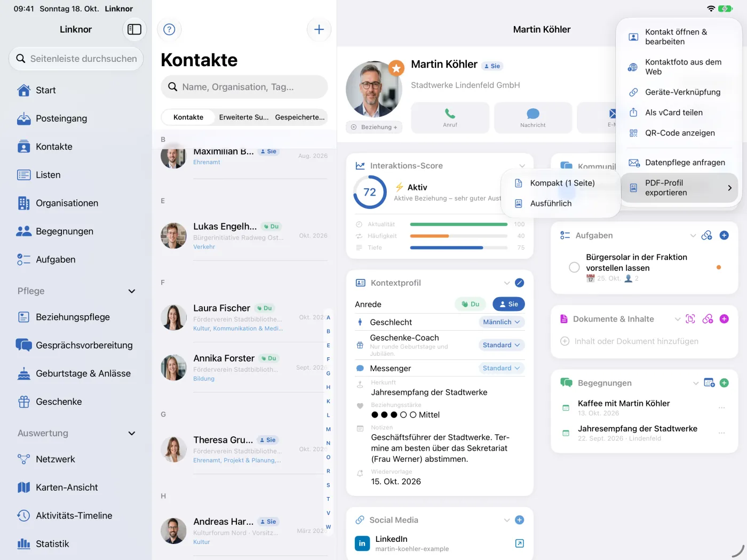Focus the Name, Organisation, Tag search field
The width and height of the screenshot is (747, 560).
pyautogui.click(x=244, y=87)
